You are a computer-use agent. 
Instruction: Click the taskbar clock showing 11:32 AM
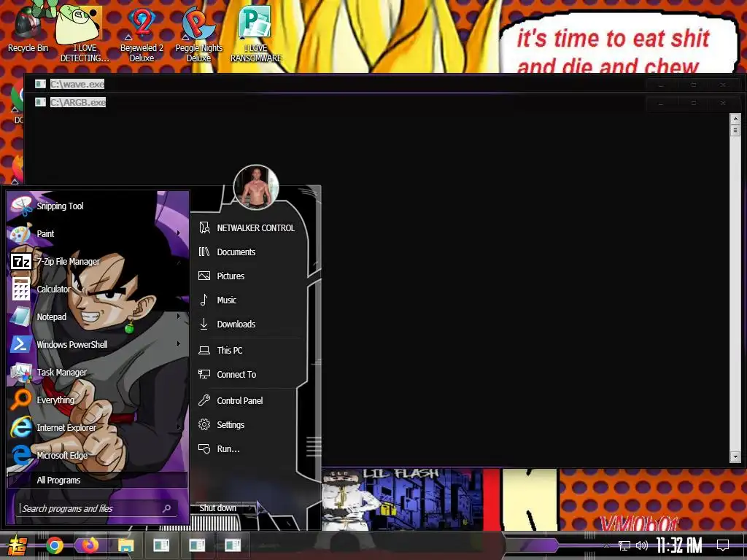pos(679,545)
